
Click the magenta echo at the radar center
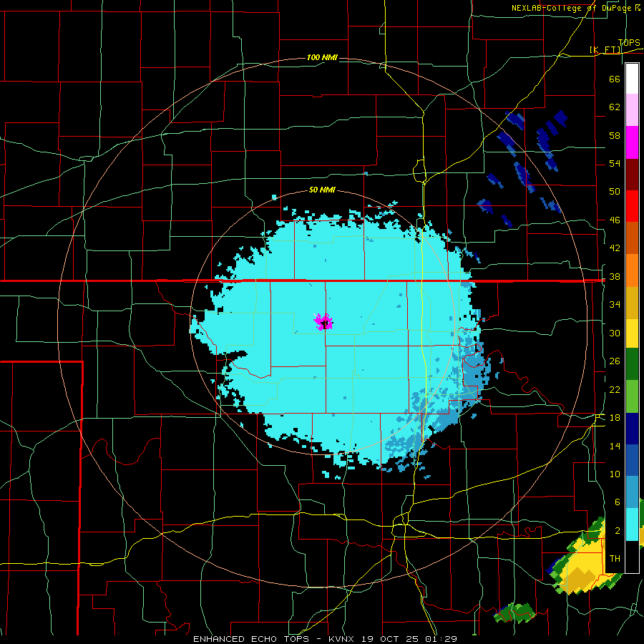pyautogui.click(x=323, y=322)
